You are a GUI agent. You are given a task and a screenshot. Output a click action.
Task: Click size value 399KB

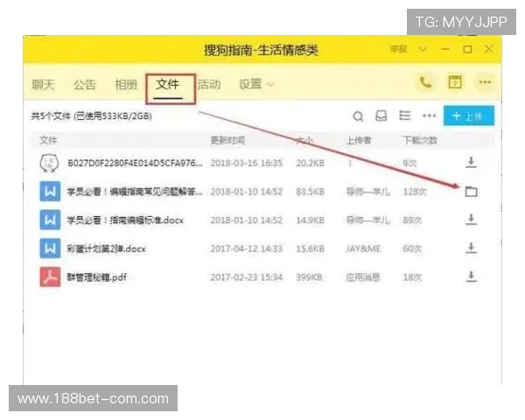tap(309, 277)
